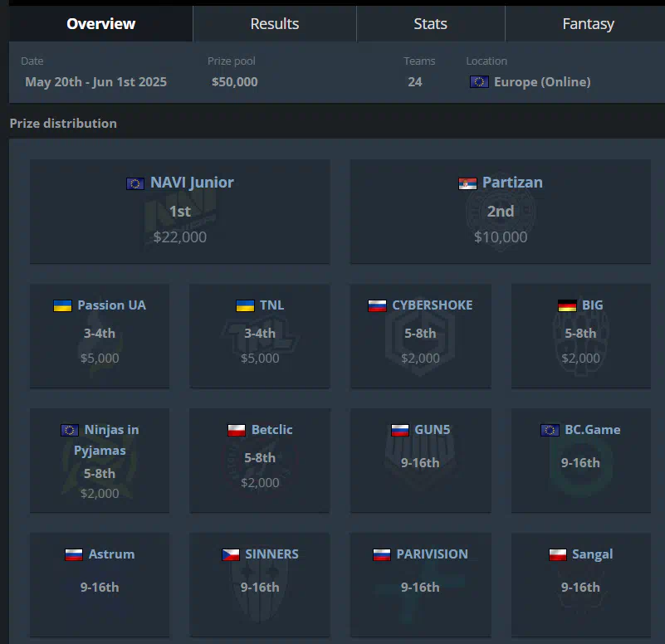Switch to the Overview tab
This screenshot has height=644, width=665.
pos(101,24)
